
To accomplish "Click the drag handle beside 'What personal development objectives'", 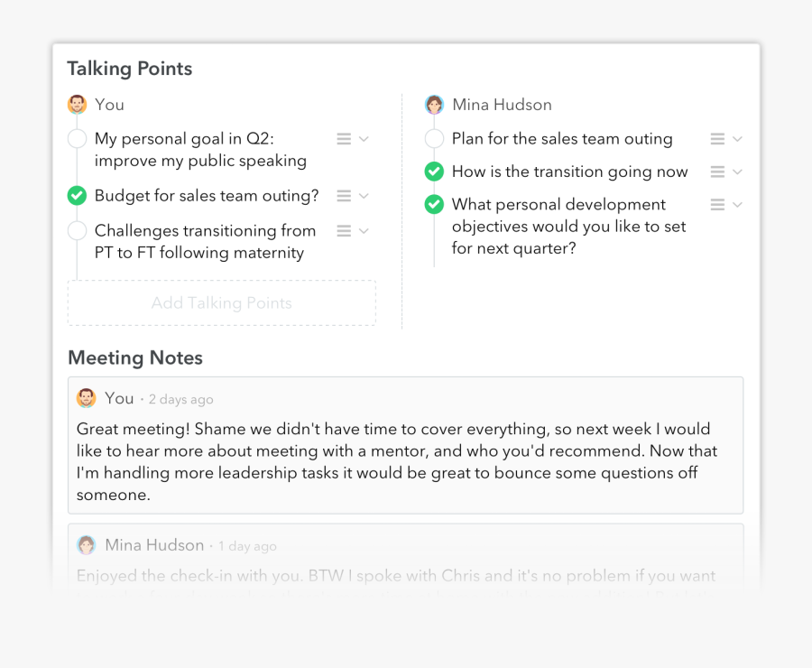I will pos(717,205).
